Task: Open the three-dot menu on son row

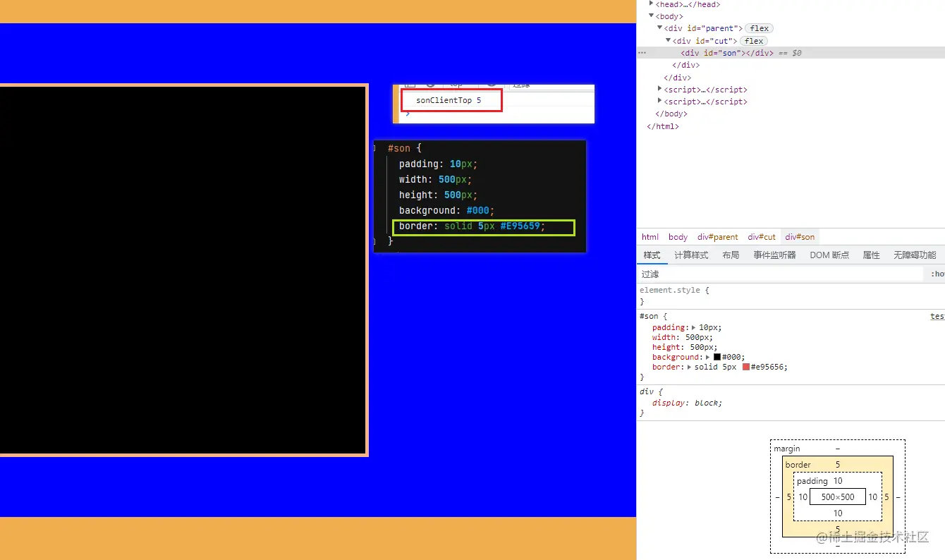Action: pos(642,53)
